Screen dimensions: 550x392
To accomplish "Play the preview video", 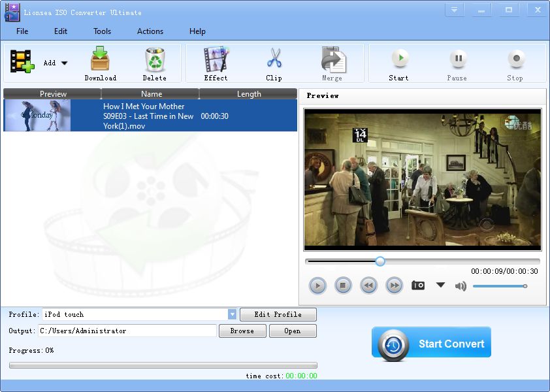I will [317, 286].
